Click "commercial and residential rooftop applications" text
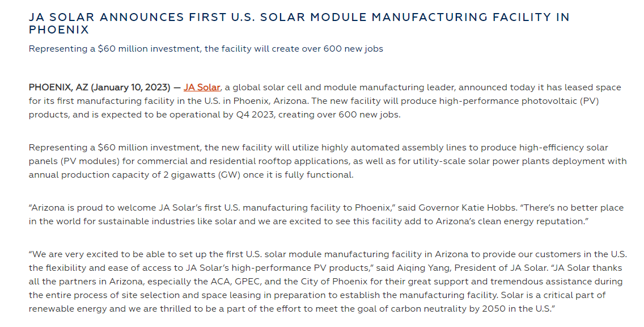Screen dimensions: 644x327 [227, 161]
